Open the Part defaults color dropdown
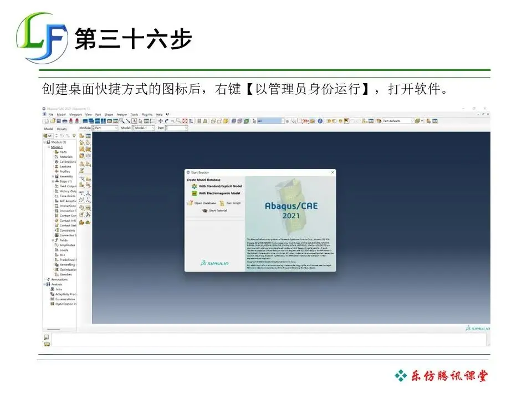532x399 pixels. pos(398,121)
